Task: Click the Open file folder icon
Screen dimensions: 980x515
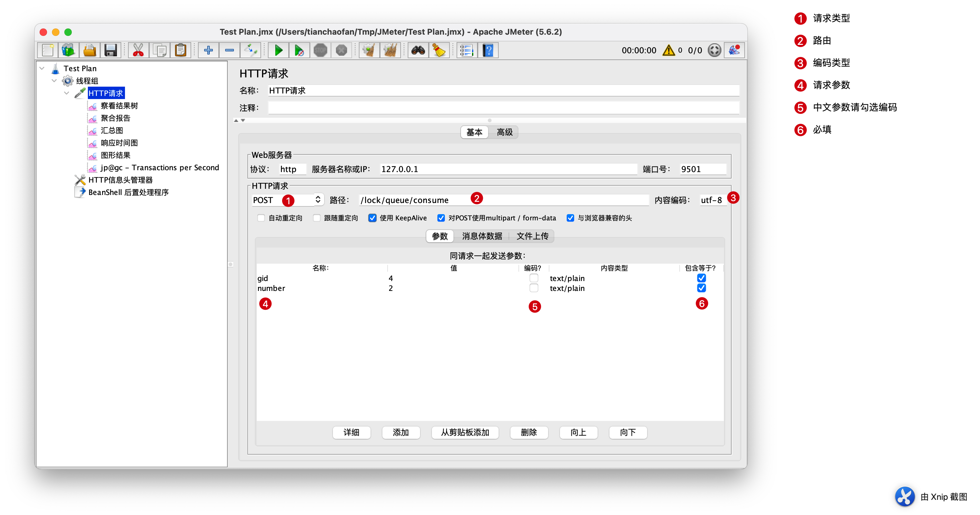Action: click(x=89, y=50)
